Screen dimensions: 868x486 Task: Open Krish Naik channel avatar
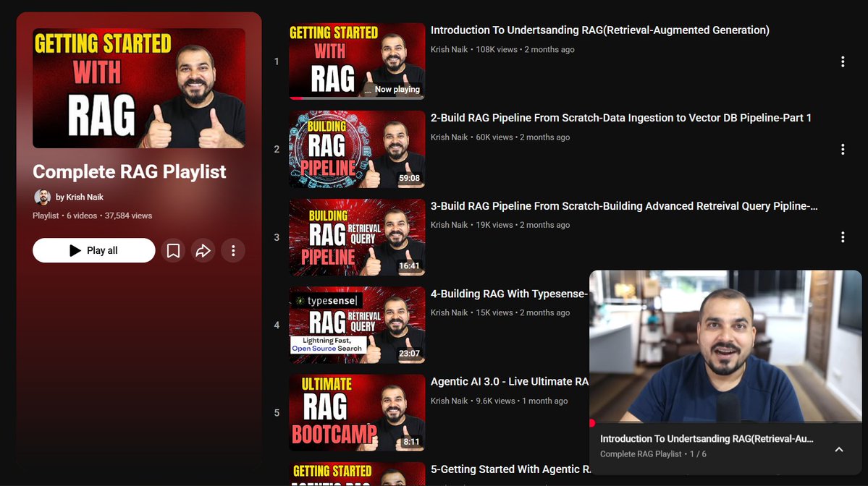(x=42, y=197)
